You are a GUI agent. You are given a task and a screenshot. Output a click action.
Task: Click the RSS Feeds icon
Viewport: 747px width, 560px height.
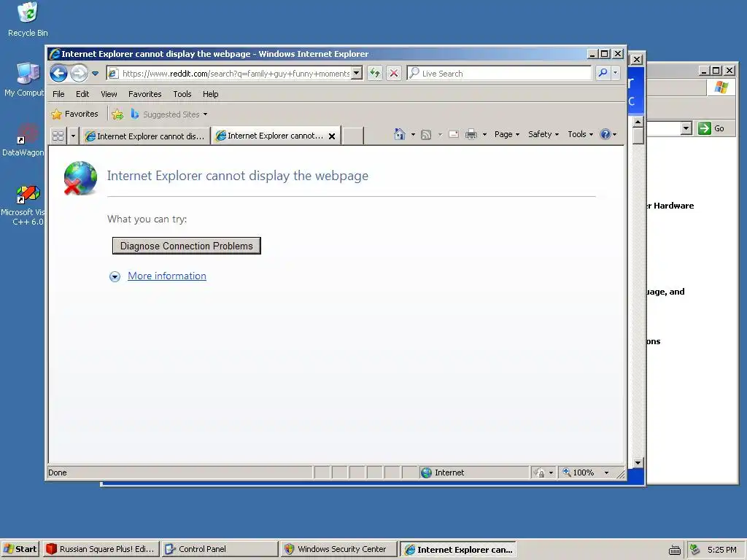coord(426,135)
